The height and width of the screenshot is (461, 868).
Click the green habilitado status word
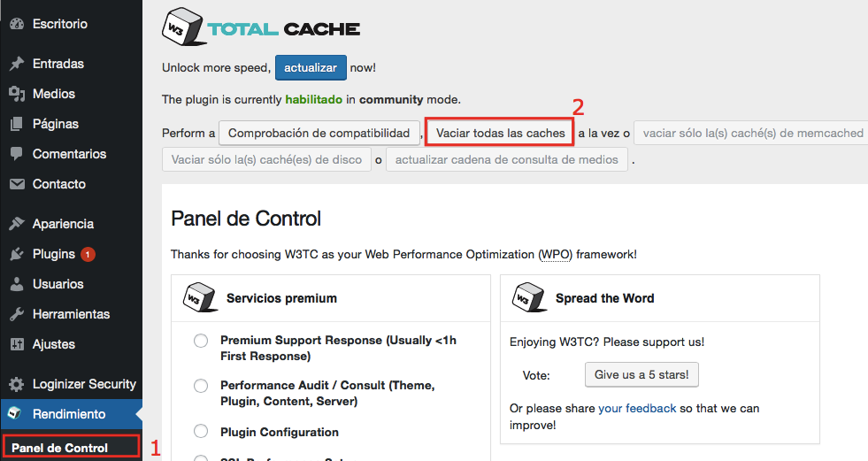pos(314,100)
